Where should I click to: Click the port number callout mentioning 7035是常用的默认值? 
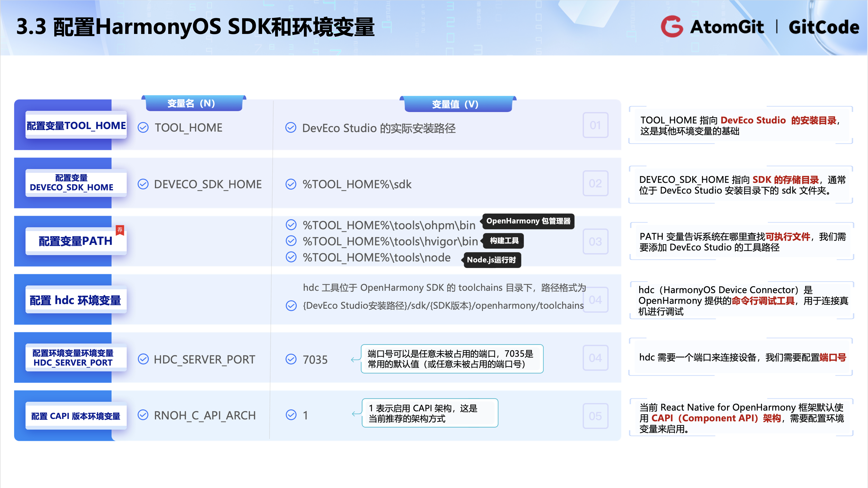(452, 359)
